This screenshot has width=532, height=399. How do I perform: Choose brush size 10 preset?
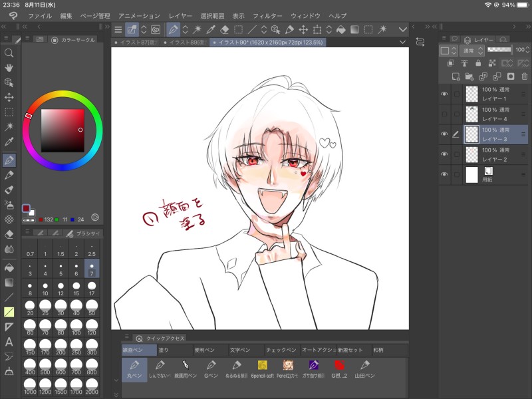pos(45,289)
